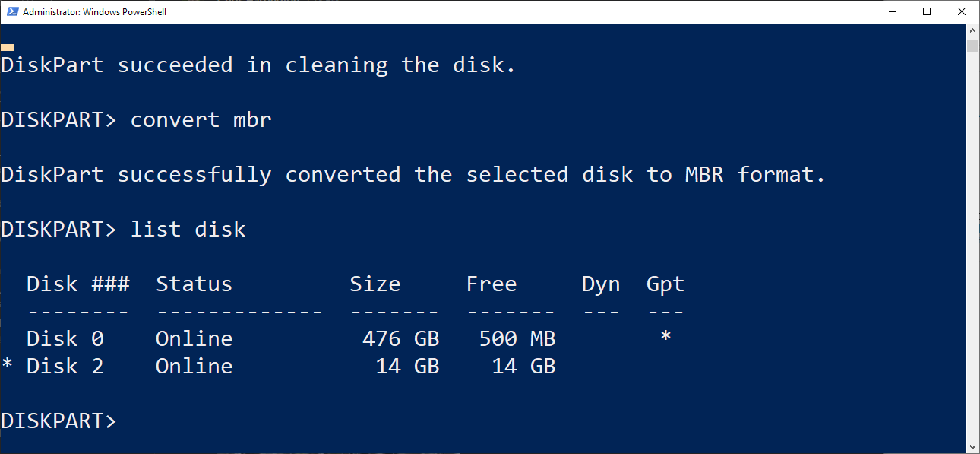Click the 476 GB size value
This screenshot has height=454, width=980.
coord(401,338)
